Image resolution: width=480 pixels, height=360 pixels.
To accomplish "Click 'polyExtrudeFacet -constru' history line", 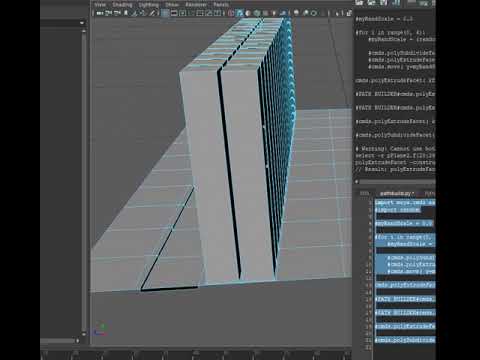I will [395, 163].
